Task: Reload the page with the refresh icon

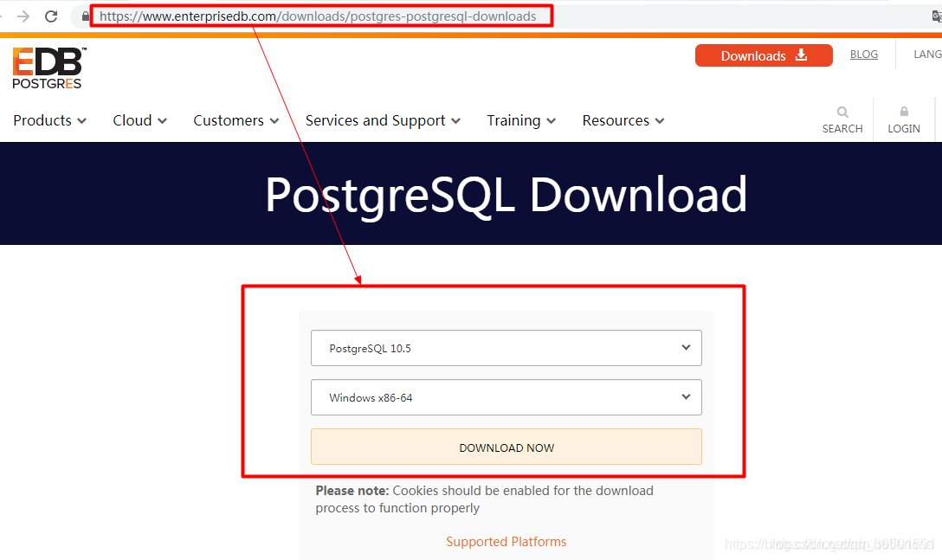Action: point(50,15)
